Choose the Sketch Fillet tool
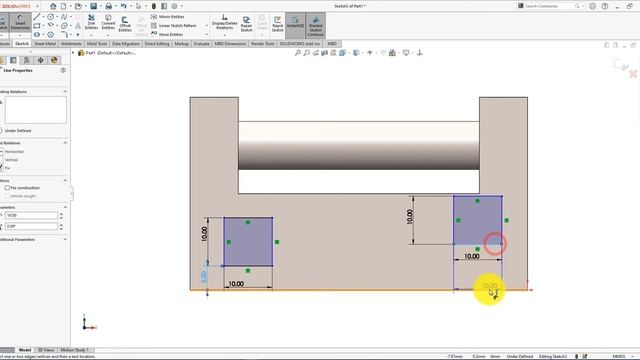 64,35
